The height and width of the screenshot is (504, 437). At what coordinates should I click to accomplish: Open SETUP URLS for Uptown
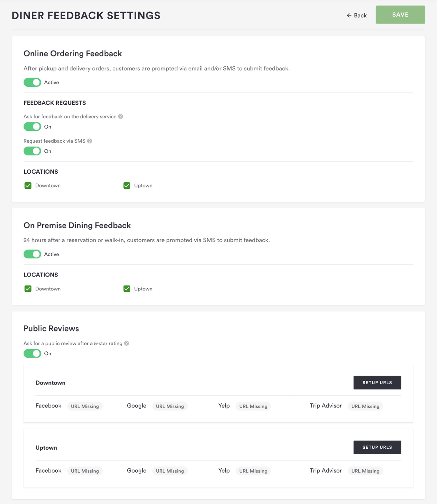[377, 447]
